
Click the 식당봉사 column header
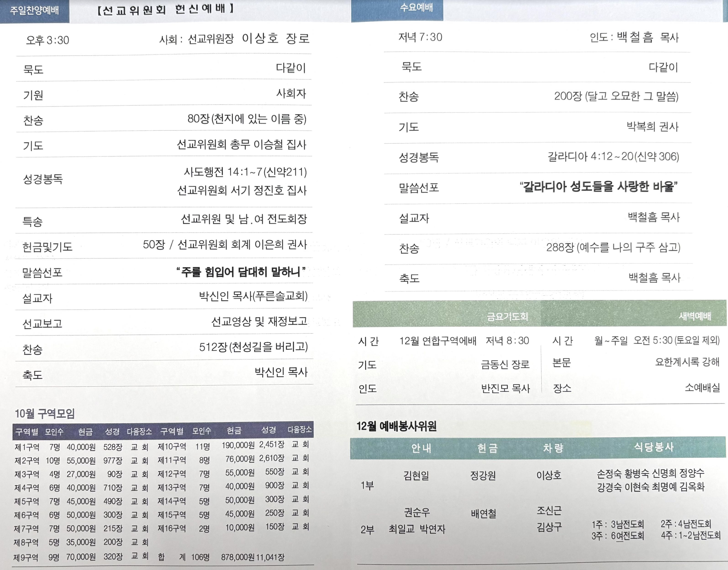[654, 447]
